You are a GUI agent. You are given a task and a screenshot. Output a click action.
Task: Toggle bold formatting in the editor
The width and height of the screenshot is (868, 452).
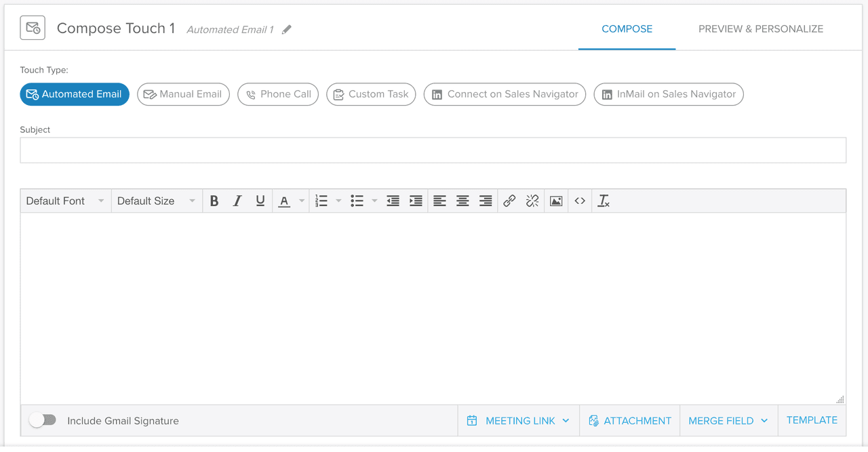click(214, 201)
